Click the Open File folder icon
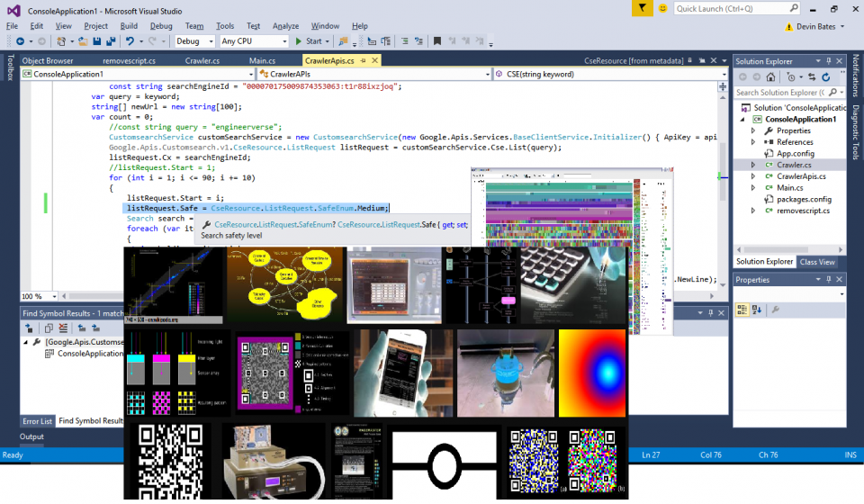 coord(83,41)
